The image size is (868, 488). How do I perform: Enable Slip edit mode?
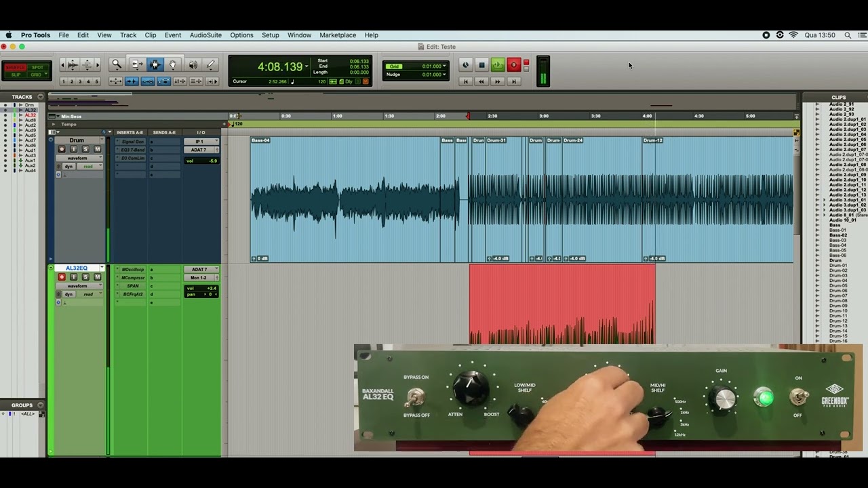coord(15,75)
